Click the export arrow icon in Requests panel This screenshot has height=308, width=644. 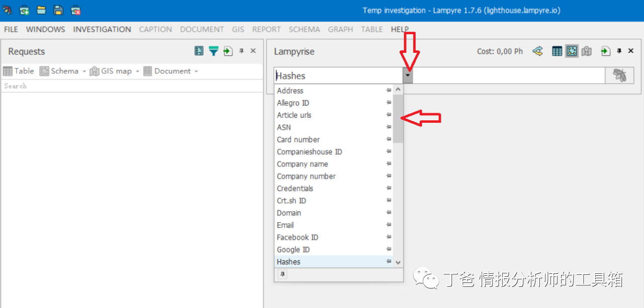(228, 51)
